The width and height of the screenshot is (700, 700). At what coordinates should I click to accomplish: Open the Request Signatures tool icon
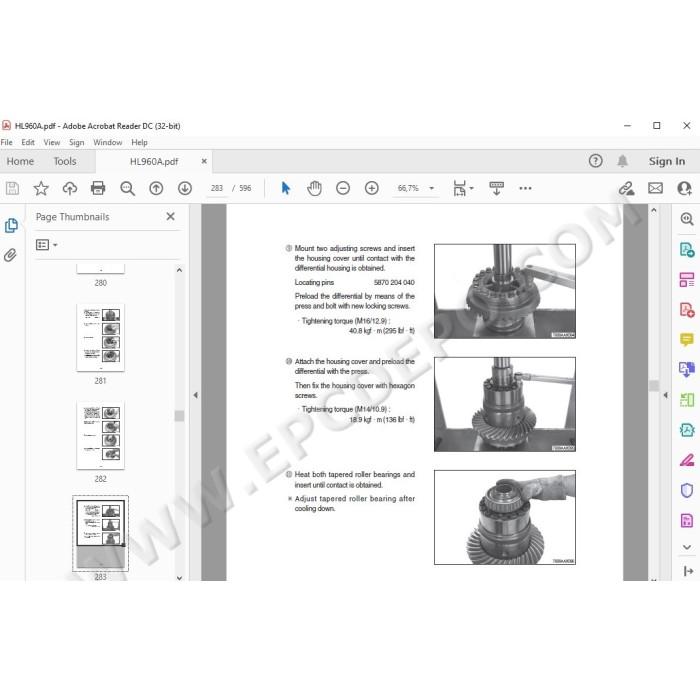687,430
